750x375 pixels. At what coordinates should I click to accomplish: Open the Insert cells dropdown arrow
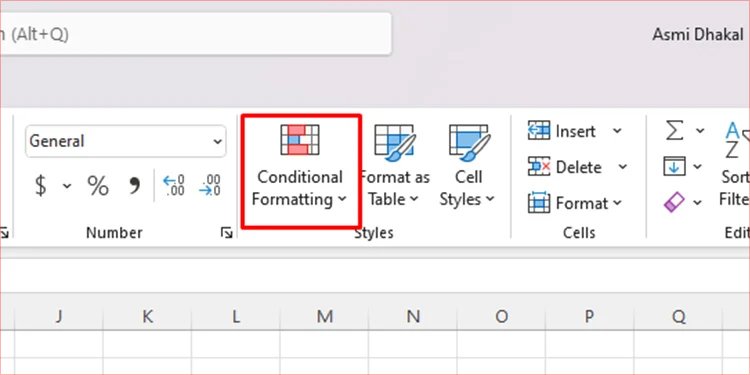click(618, 131)
